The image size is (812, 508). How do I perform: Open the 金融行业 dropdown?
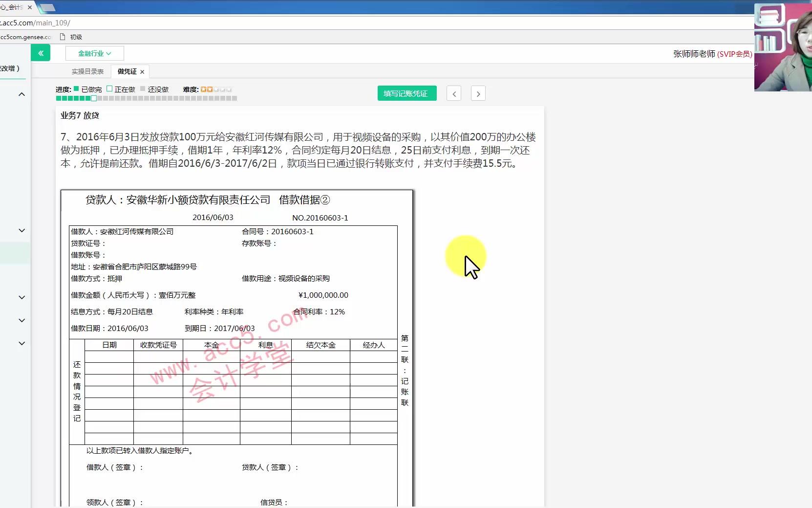(x=94, y=53)
